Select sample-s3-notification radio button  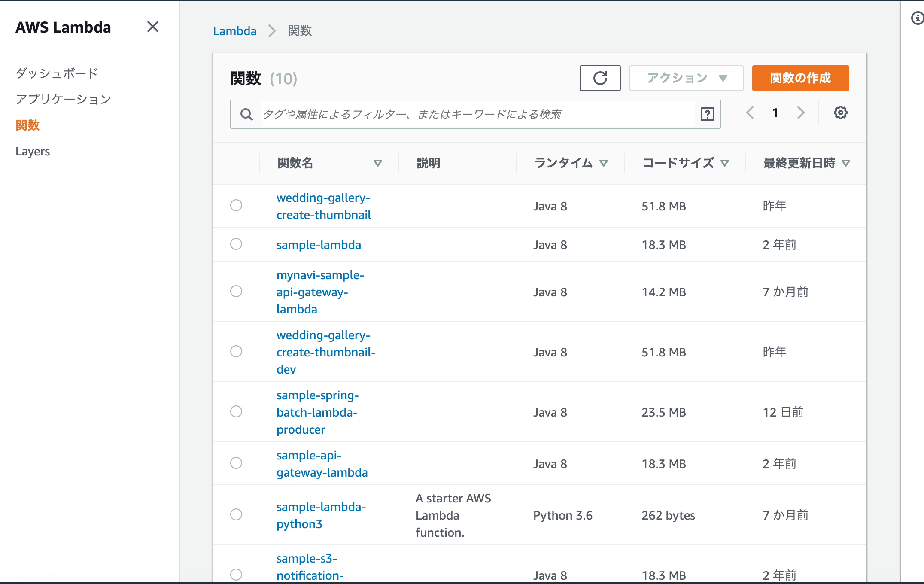point(236,575)
